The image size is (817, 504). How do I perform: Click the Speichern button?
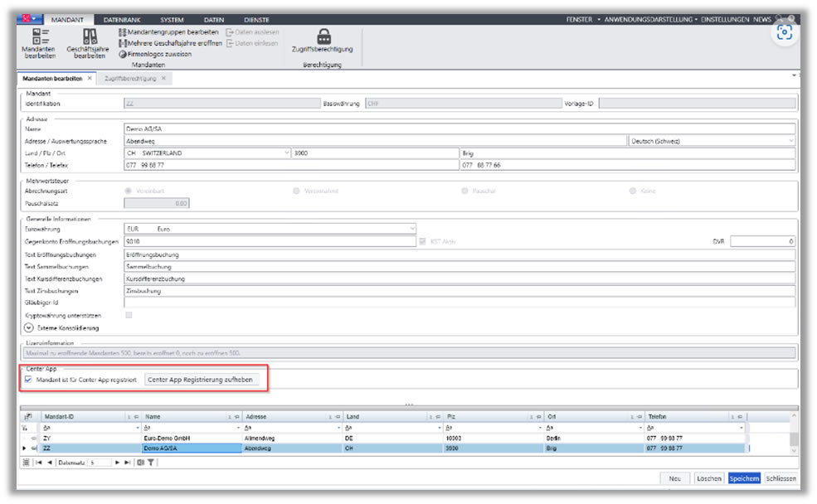point(744,478)
